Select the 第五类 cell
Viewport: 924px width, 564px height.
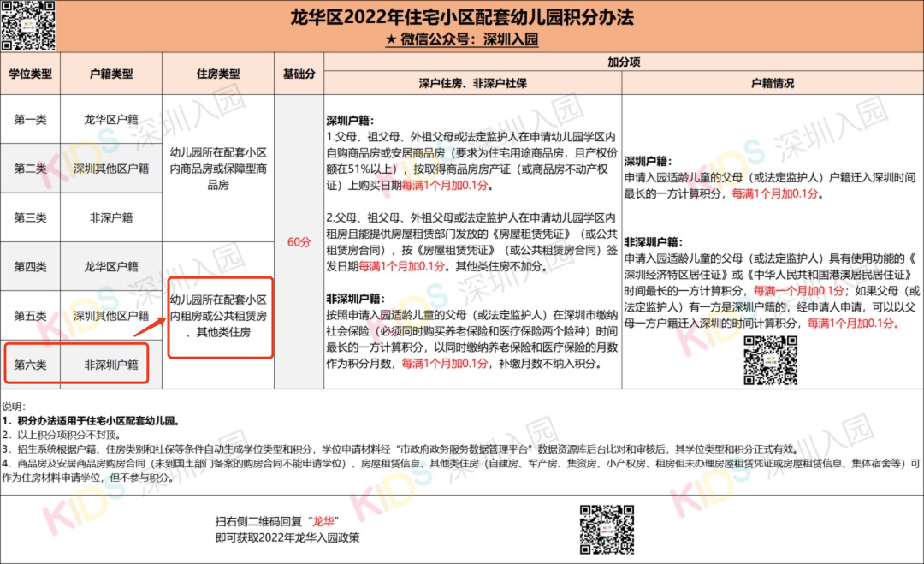click(30, 315)
